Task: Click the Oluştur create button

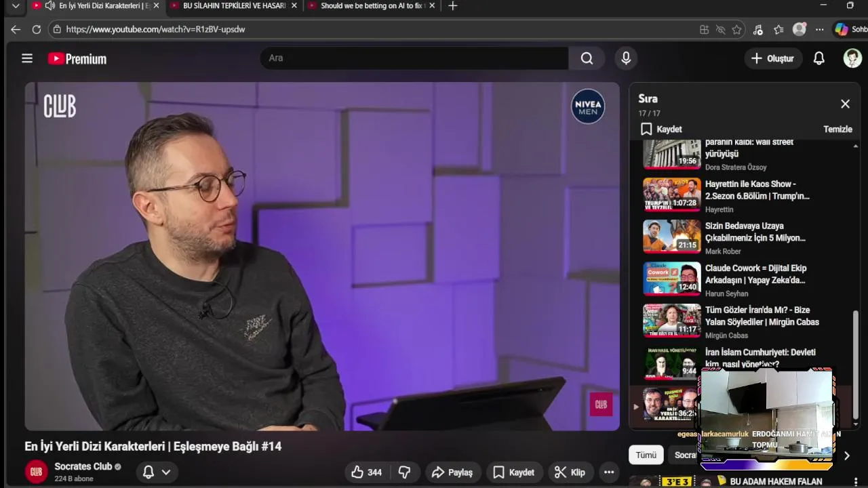Action: [x=773, y=58]
